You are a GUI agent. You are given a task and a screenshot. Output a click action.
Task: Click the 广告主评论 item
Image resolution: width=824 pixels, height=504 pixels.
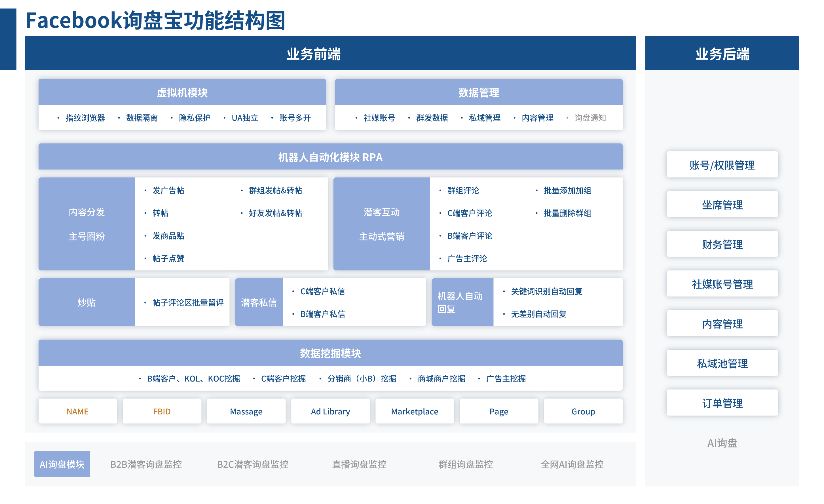coord(467,259)
